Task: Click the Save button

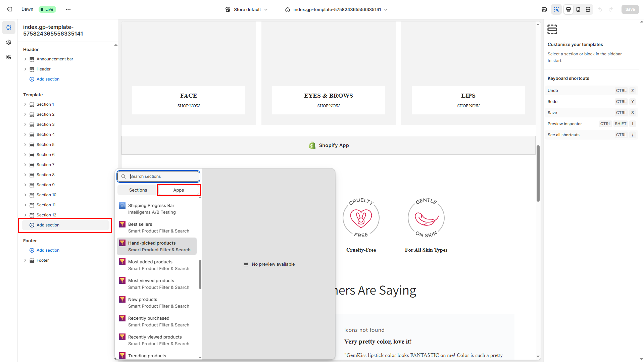Action: pos(630,9)
